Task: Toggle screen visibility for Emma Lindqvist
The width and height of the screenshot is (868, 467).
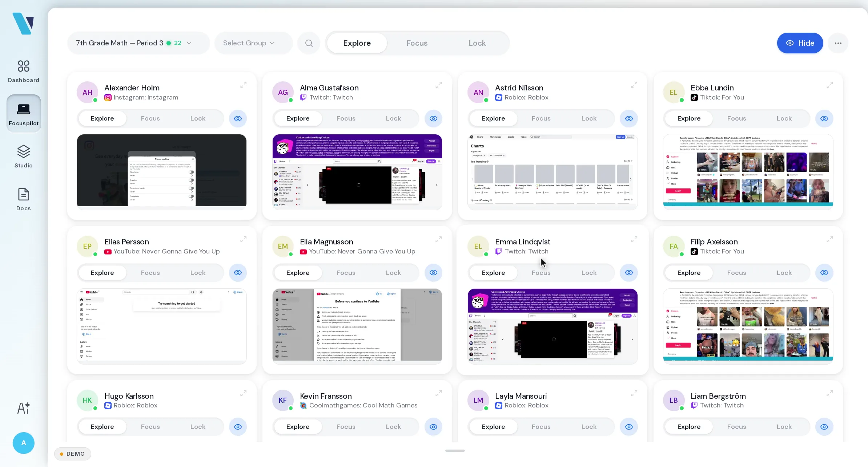Action: (x=629, y=273)
